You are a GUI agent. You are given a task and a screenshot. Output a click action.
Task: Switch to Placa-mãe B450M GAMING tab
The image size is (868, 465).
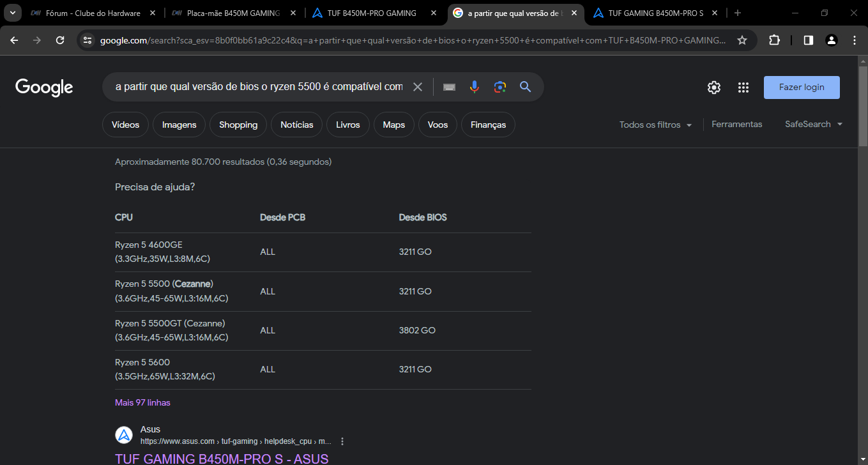click(x=234, y=13)
